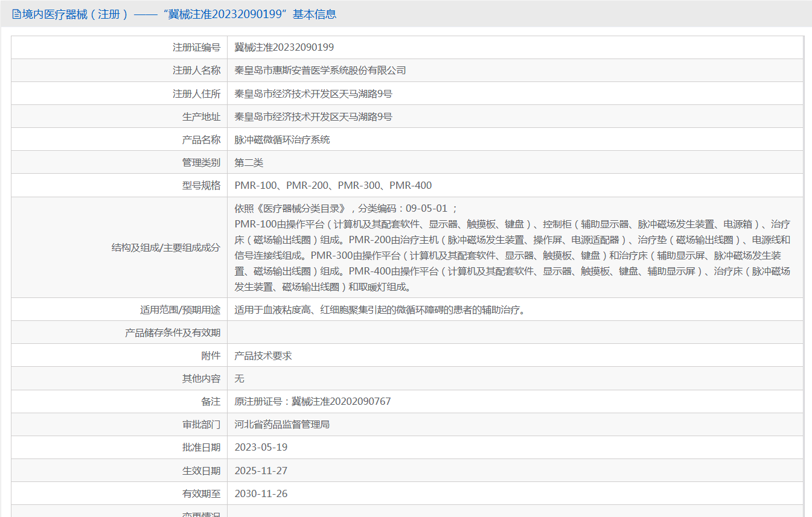Click the label 其他内容
Screen dimensions: 812x517
tap(202, 378)
